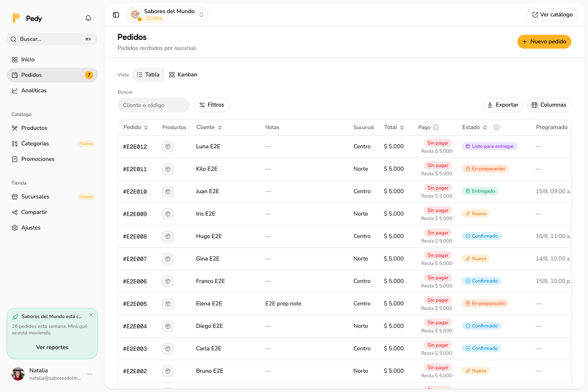Open Promociones in the sidebar
The image size is (588, 392).
pyautogui.click(x=52, y=159)
